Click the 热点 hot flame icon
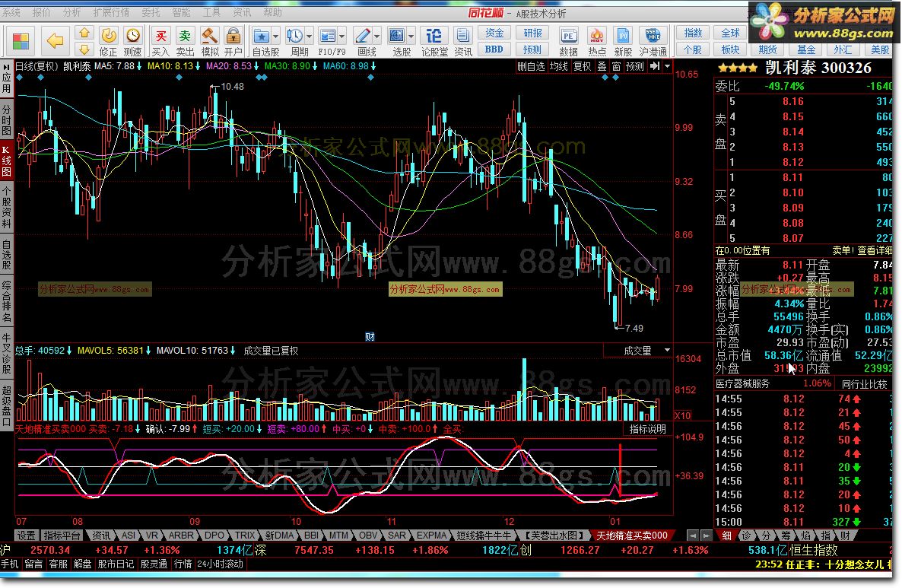The width and height of the screenshot is (902, 588). [596, 37]
